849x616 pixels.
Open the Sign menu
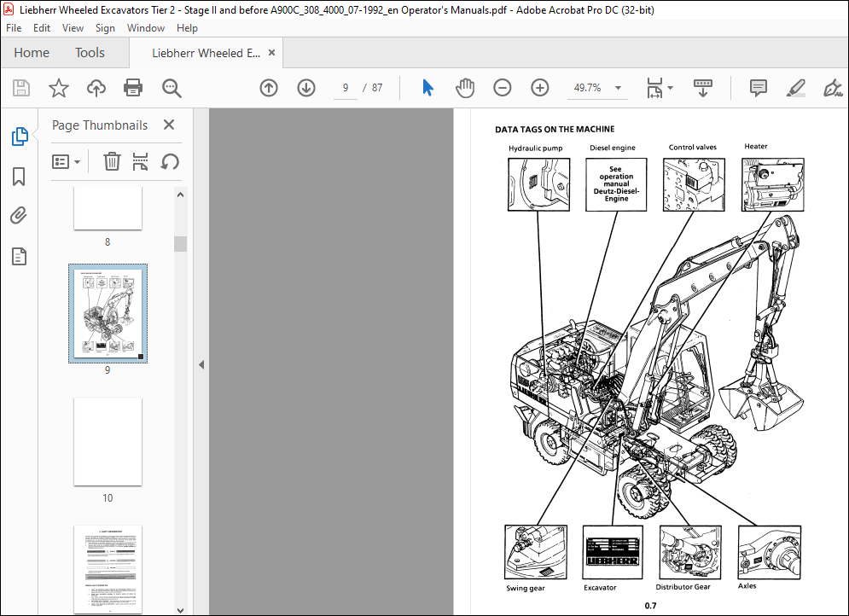coord(105,28)
